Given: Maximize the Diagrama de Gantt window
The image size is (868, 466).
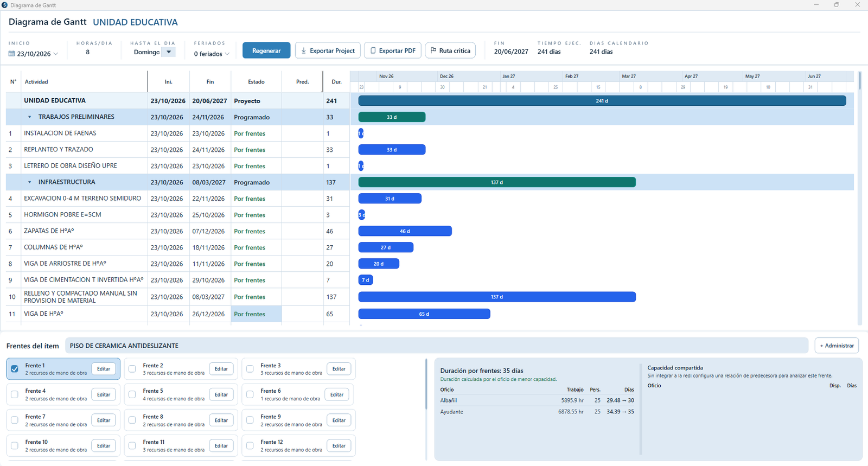Looking at the screenshot, I should 837,5.
